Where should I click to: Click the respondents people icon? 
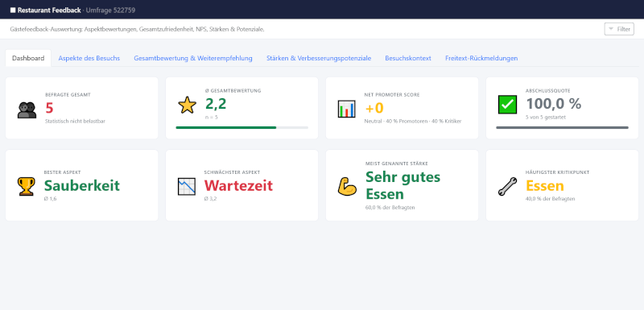27,110
